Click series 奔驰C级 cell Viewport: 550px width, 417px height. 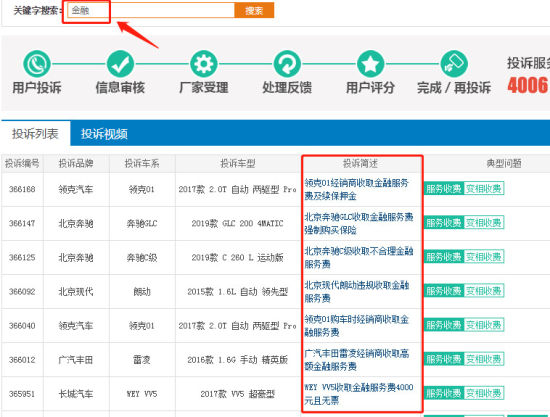[x=142, y=257]
